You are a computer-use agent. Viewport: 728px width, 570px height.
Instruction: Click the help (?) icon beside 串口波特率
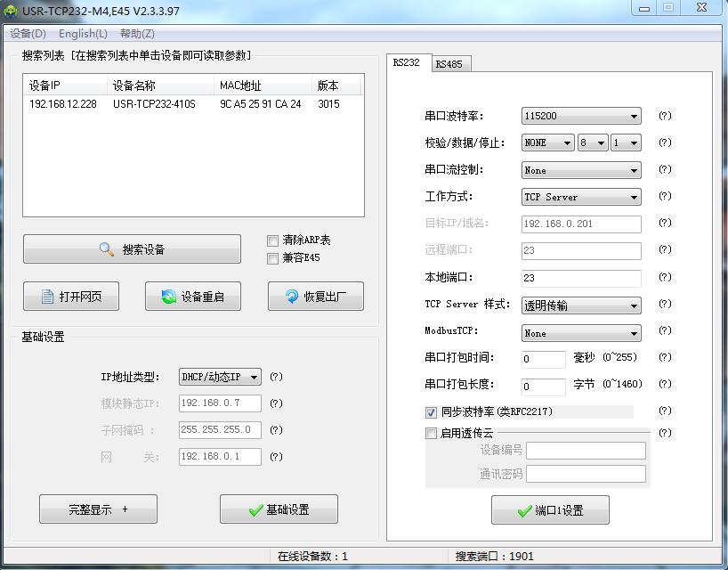click(x=664, y=116)
